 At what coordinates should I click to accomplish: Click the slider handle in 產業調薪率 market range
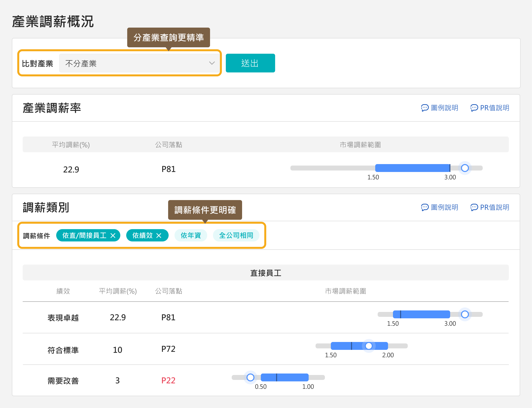(465, 168)
